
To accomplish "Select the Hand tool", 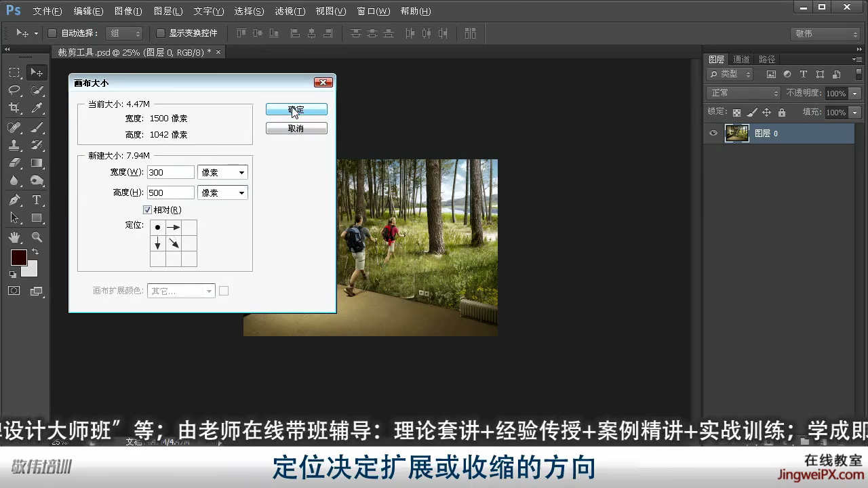I will [x=14, y=237].
